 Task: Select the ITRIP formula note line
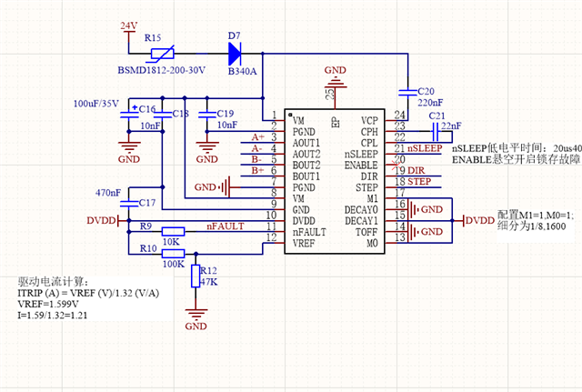click(88, 293)
